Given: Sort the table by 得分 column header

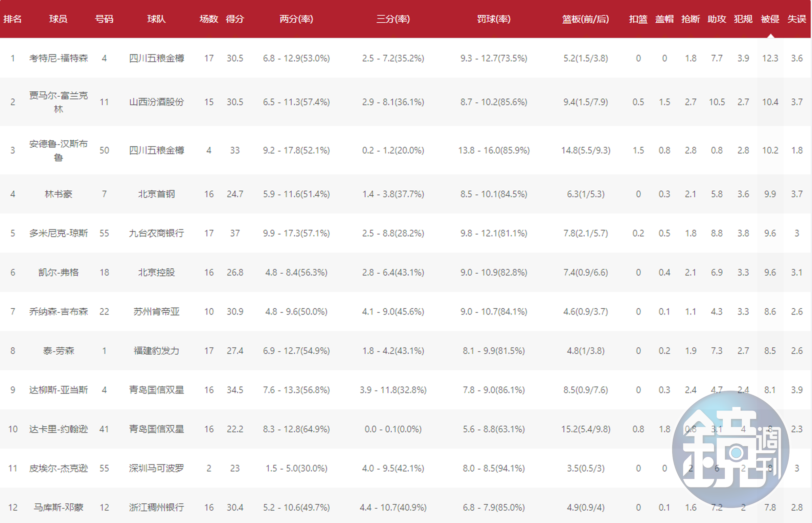Looking at the screenshot, I should click(x=235, y=19).
